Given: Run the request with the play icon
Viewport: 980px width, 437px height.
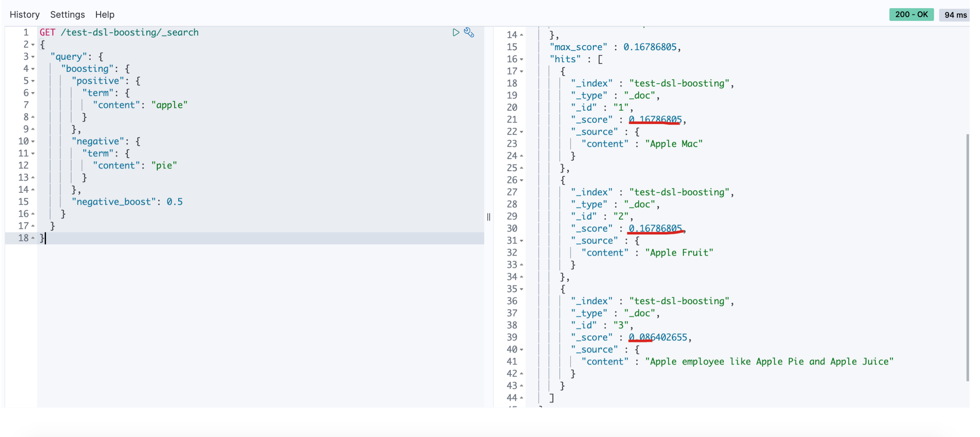Looking at the screenshot, I should click(456, 32).
